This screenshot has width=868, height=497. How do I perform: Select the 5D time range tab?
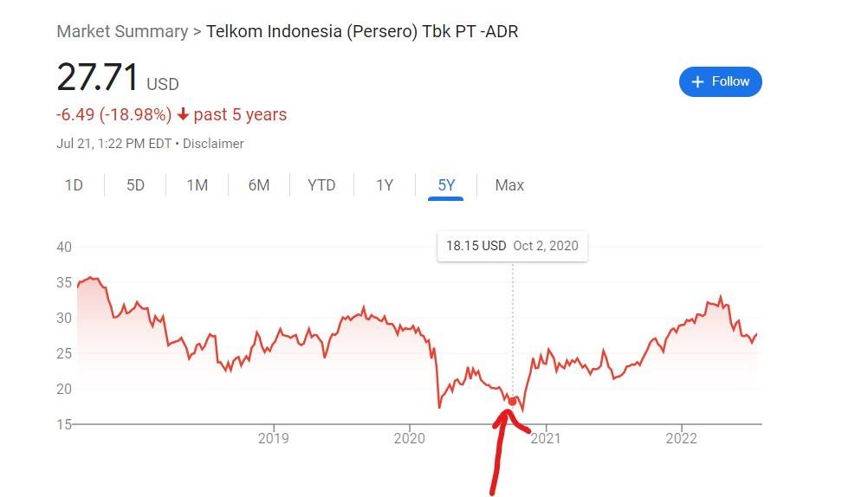136,185
